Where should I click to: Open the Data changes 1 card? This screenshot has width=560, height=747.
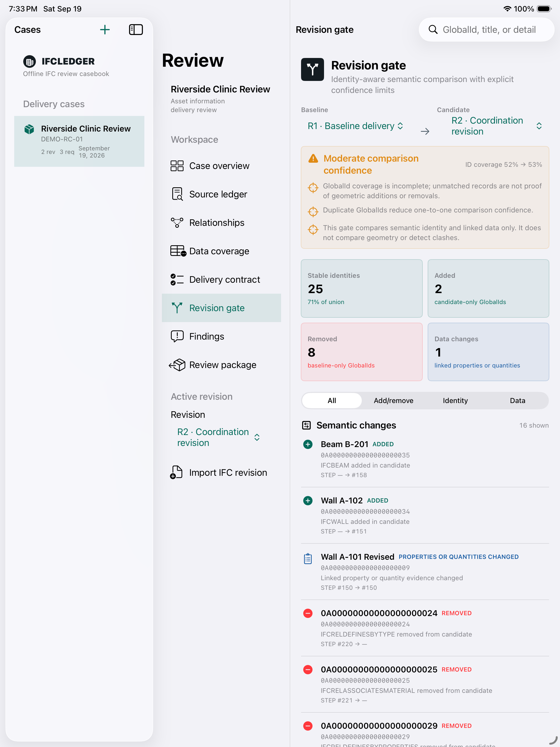(x=488, y=352)
